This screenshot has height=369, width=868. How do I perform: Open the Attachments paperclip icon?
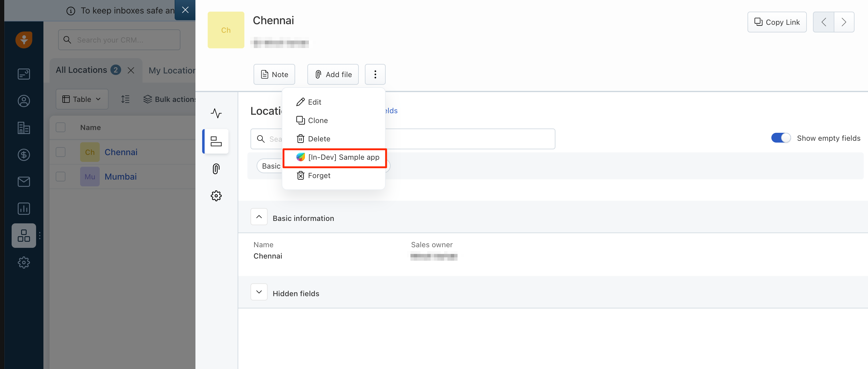pos(216,169)
